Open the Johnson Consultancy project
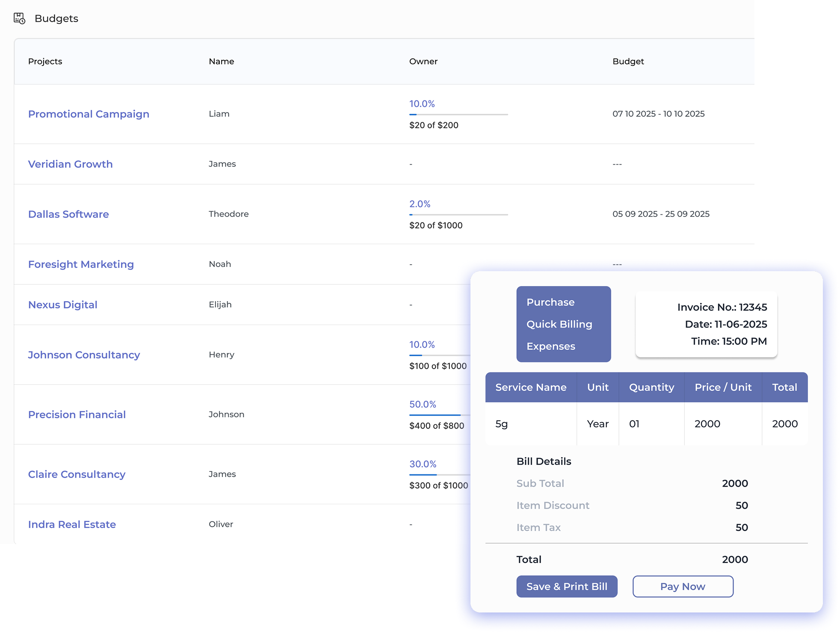This screenshot has height=633, width=840. [x=84, y=355]
